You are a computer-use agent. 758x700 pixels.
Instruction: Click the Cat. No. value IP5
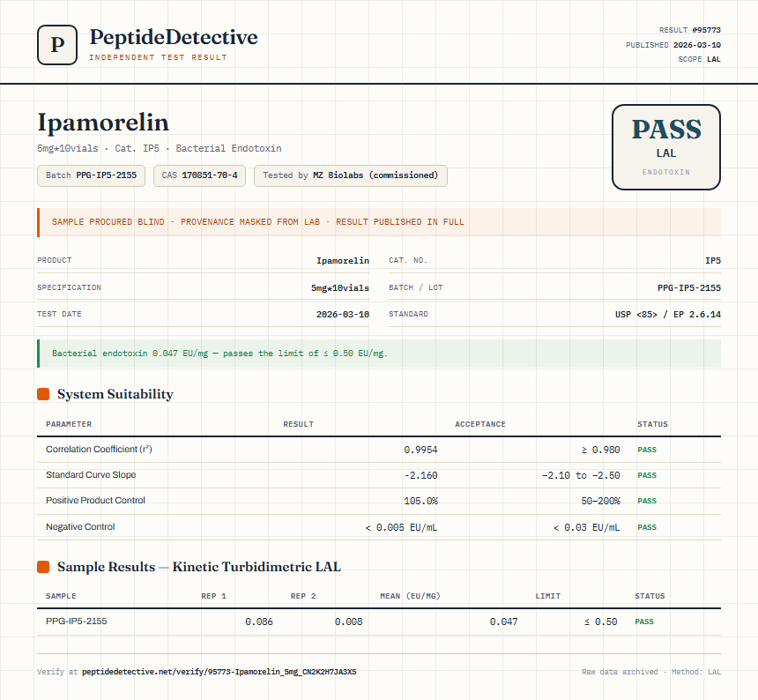coord(712,261)
